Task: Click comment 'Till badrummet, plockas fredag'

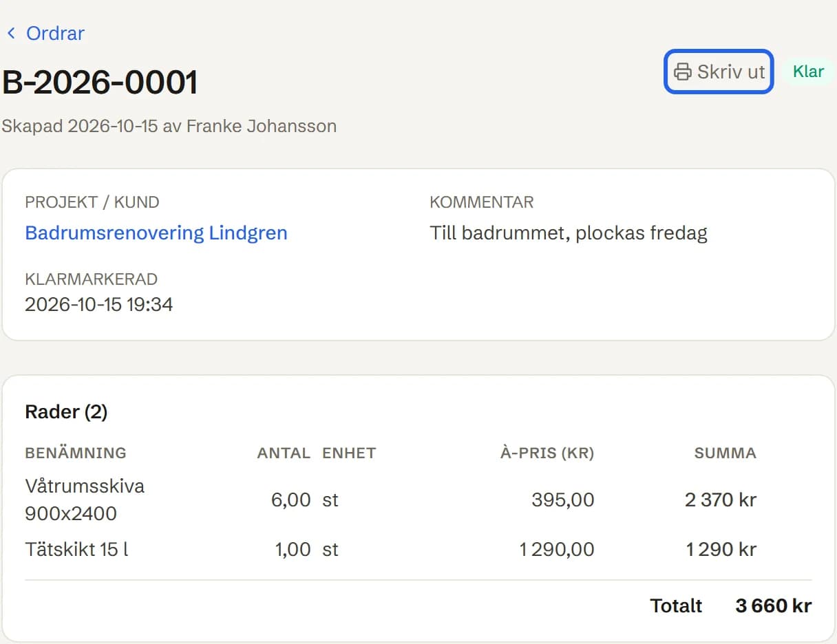Action: (x=569, y=233)
